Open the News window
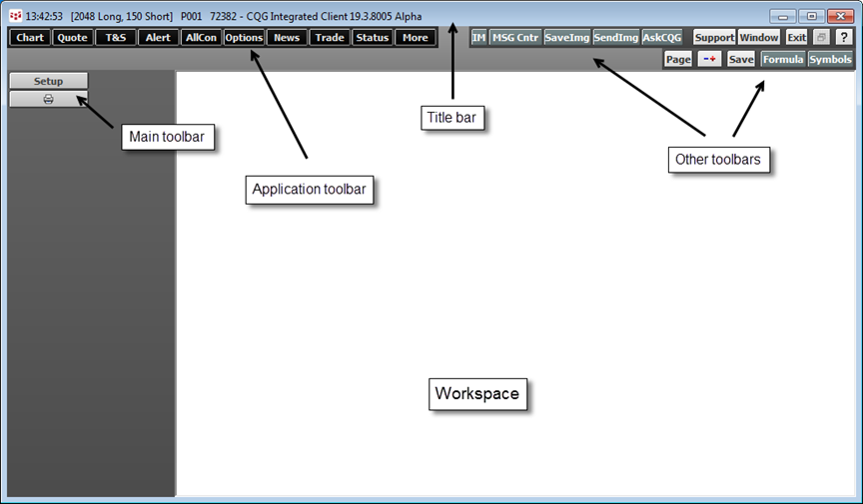This screenshot has height=504, width=863. tap(287, 37)
